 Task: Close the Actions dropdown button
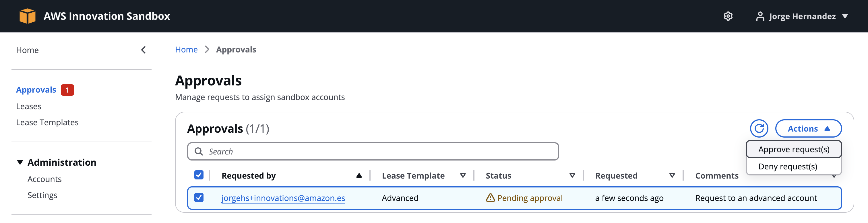(x=808, y=128)
